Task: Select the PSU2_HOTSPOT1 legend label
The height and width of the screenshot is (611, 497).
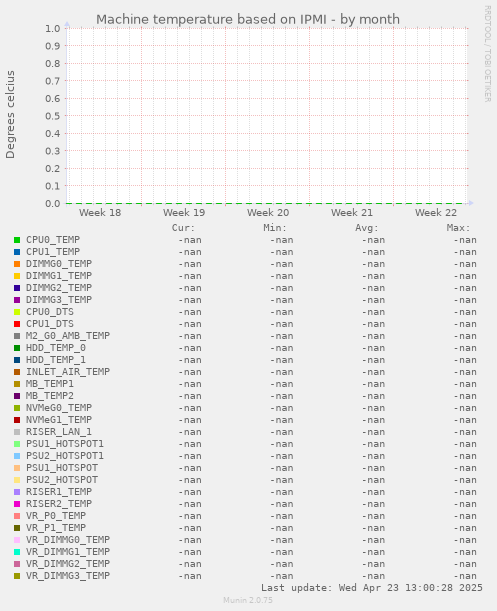Action: 65,456
